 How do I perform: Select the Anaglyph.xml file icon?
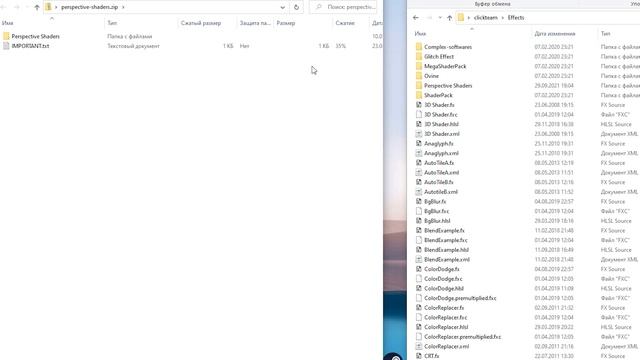419,153
